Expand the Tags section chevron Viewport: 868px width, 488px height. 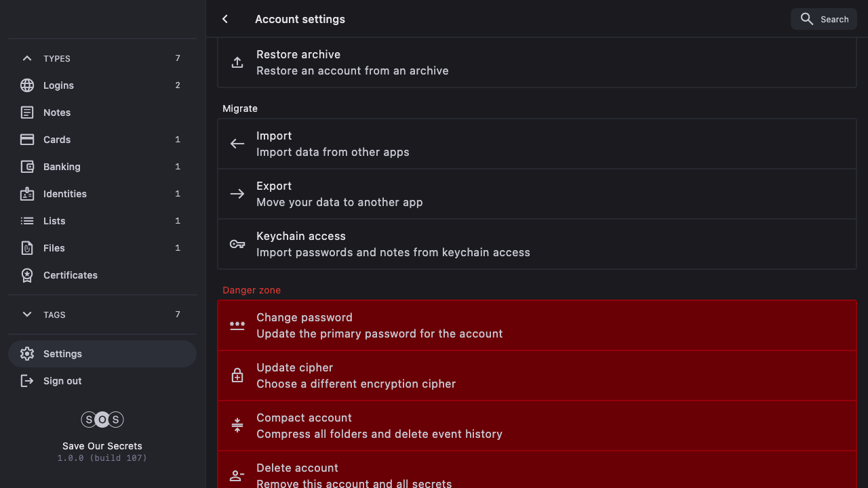tap(27, 314)
